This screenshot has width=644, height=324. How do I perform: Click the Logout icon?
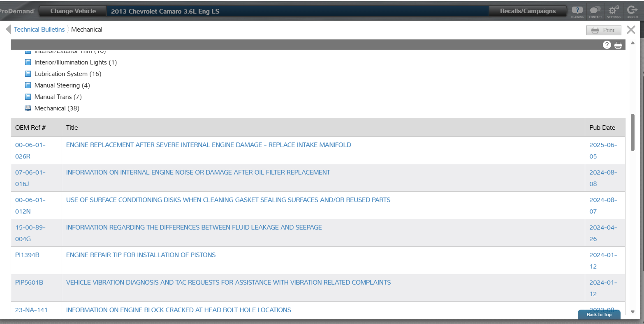point(632,11)
